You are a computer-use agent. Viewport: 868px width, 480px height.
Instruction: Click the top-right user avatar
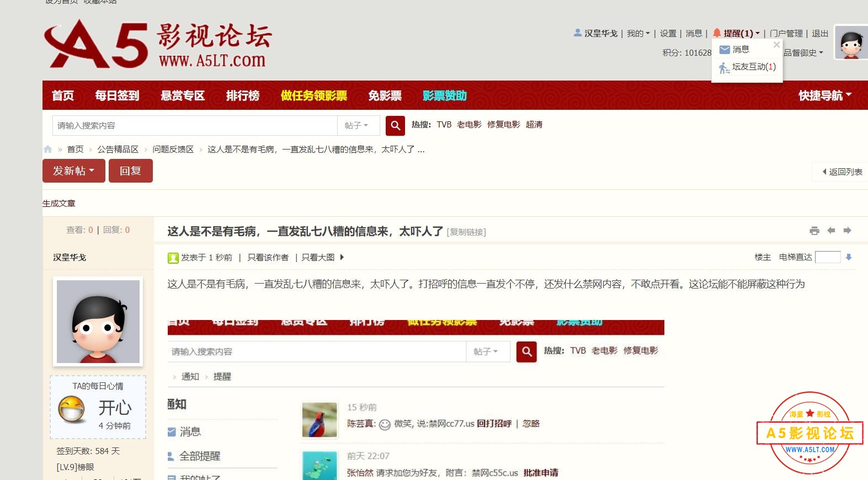(851, 42)
